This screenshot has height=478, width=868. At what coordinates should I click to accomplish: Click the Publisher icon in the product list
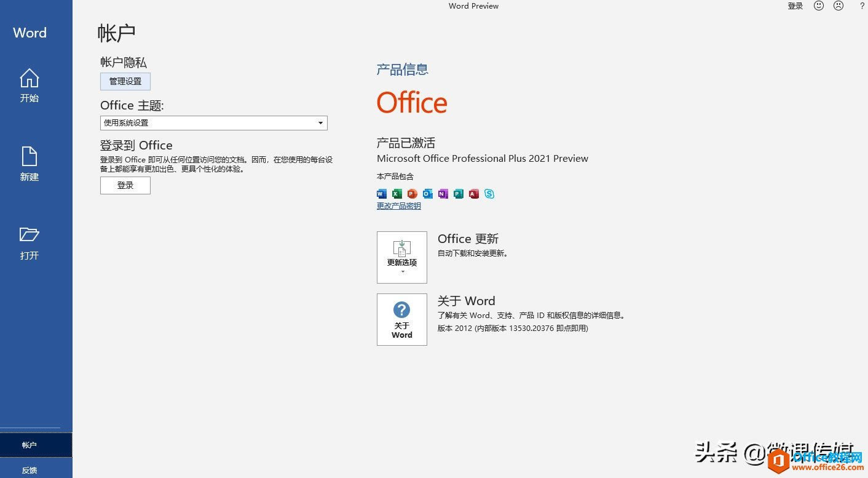pos(458,194)
